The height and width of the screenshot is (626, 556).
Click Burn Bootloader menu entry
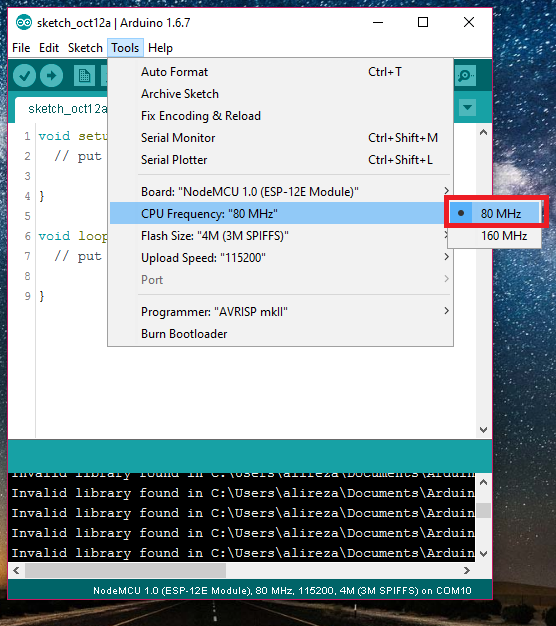pos(281,333)
